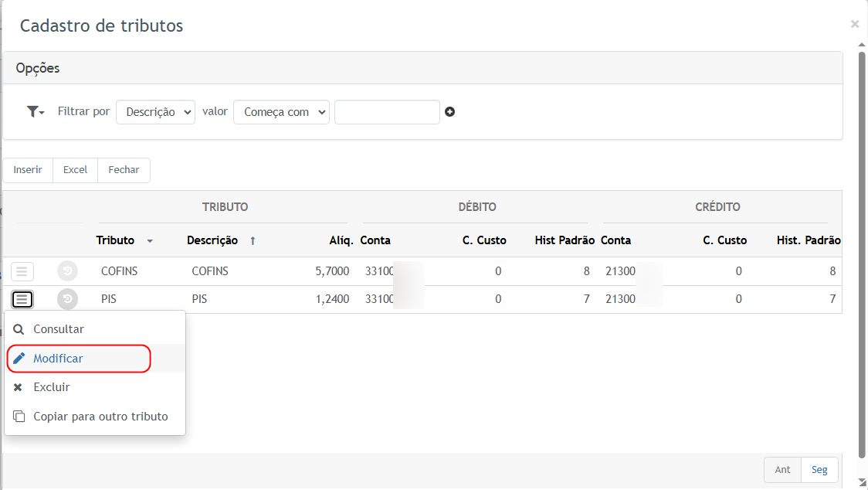Screen dimensions: 868x490
Task: Click the Descrição sort ascending arrow
Action: coord(253,241)
